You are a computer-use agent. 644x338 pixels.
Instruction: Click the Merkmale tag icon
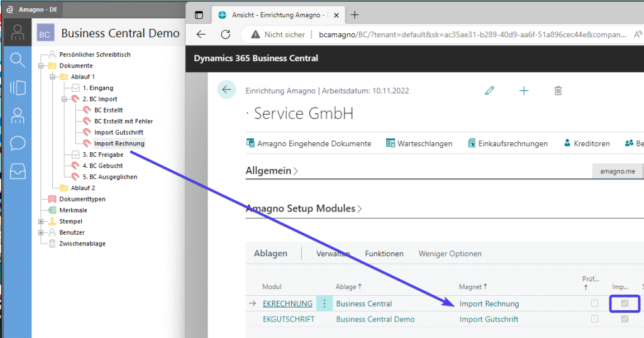(52, 210)
